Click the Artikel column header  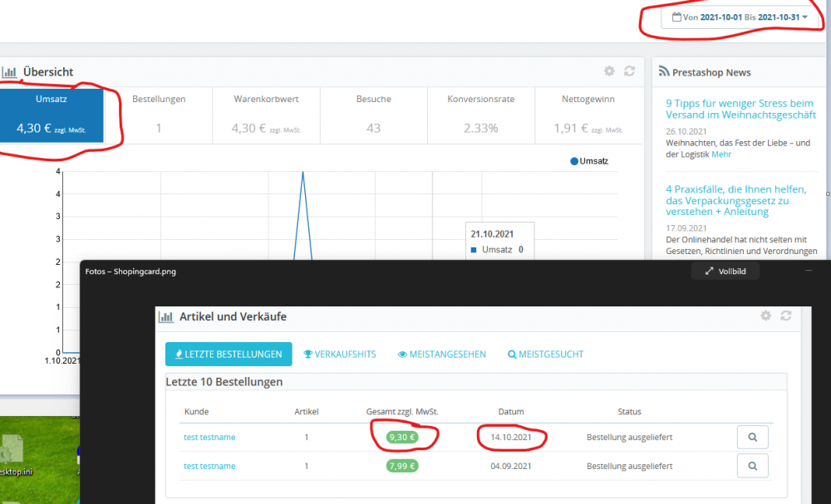point(307,411)
